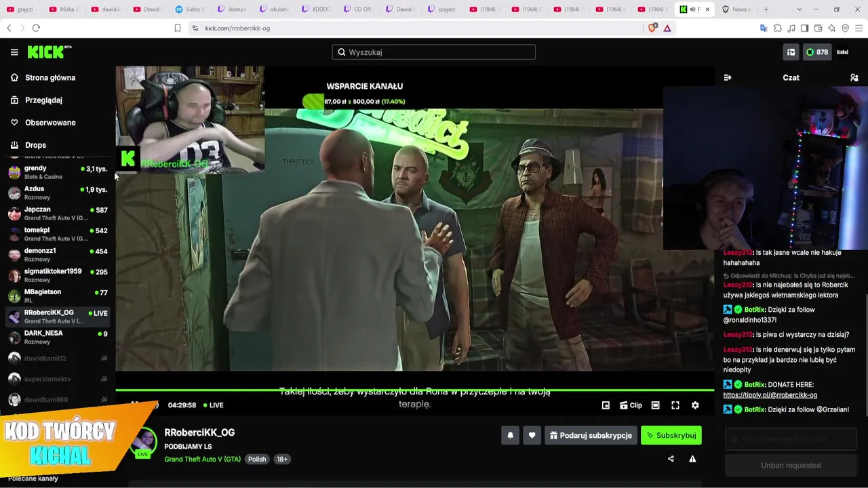Toggle follow heart for RRoberciKK_OG
The height and width of the screenshot is (488, 868).
click(532, 436)
